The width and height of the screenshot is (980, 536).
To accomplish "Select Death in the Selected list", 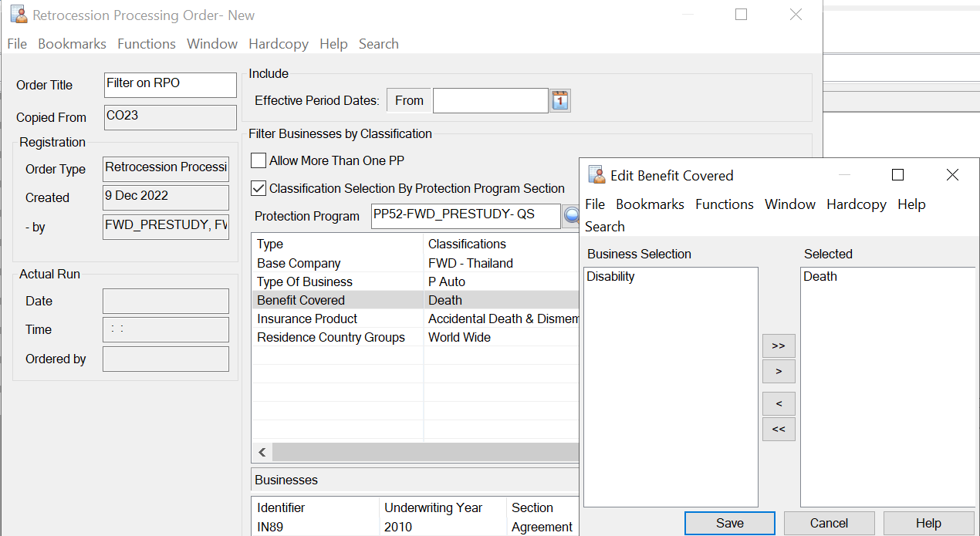I will pyautogui.click(x=819, y=277).
